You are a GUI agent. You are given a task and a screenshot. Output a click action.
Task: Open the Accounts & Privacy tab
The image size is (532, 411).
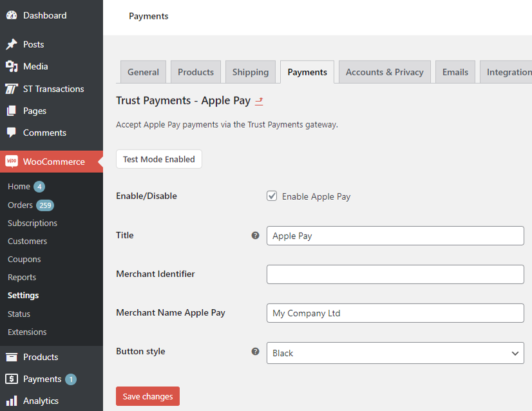pos(385,72)
